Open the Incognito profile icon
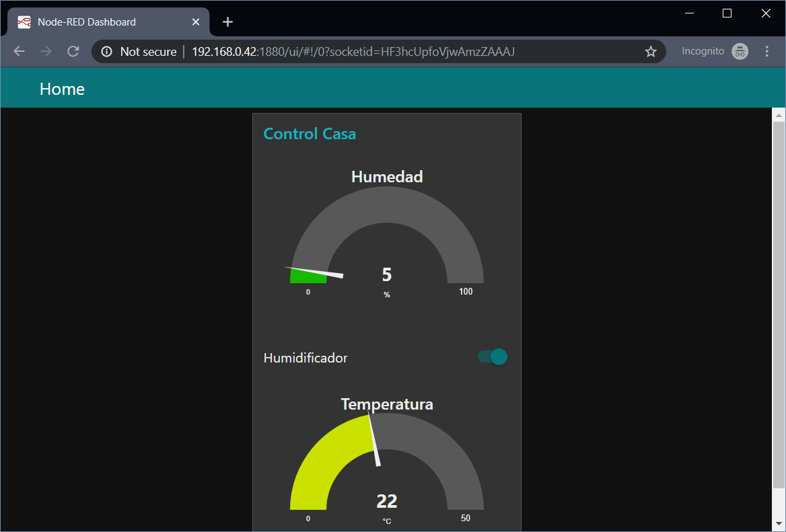The image size is (786, 532). coord(740,51)
